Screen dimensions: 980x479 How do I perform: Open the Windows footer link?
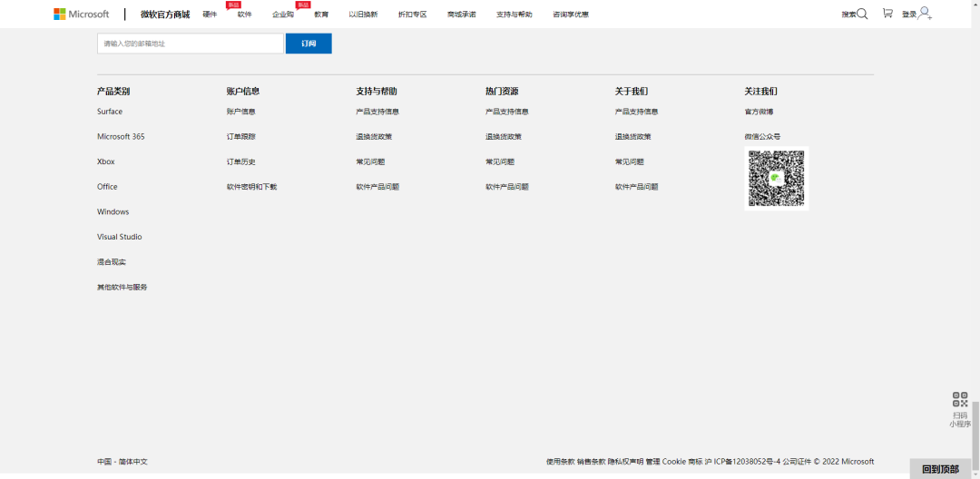(x=113, y=211)
